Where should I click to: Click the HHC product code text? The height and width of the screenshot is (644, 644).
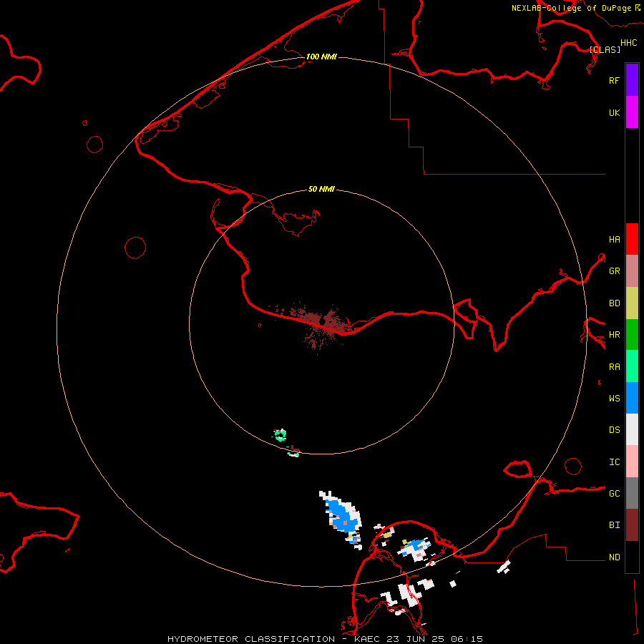click(x=628, y=43)
